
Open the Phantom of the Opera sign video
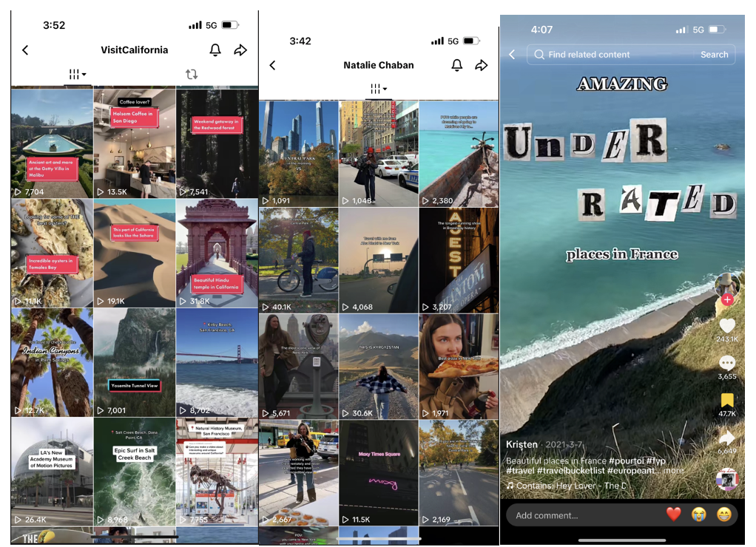[459, 260]
